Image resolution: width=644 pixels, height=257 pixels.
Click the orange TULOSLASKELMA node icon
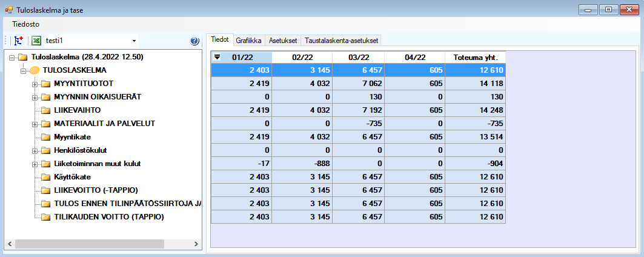(35, 70)
